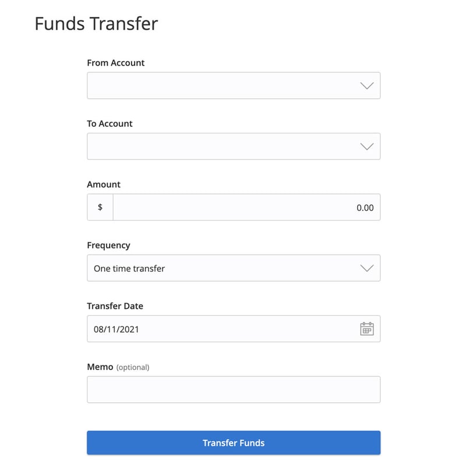Click the Funds Transfer page heading
Viewport: 466px width, 476px height.
(x=97, y=23)
